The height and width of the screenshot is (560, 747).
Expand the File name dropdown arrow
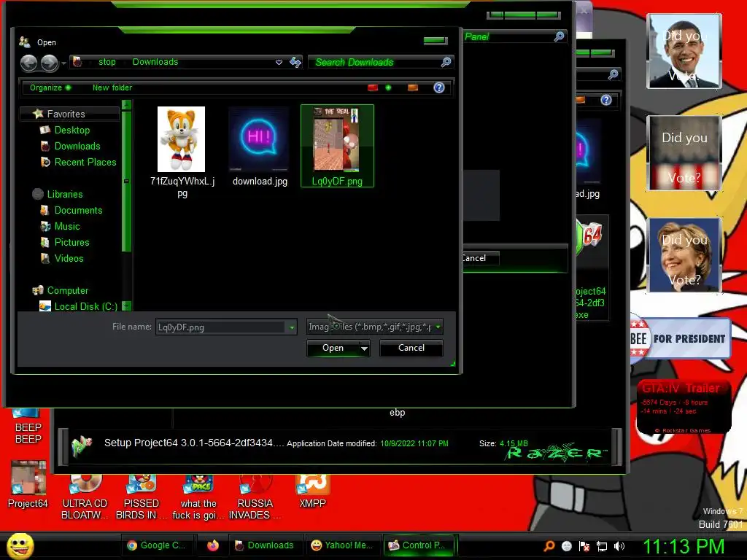coord(292,327)
